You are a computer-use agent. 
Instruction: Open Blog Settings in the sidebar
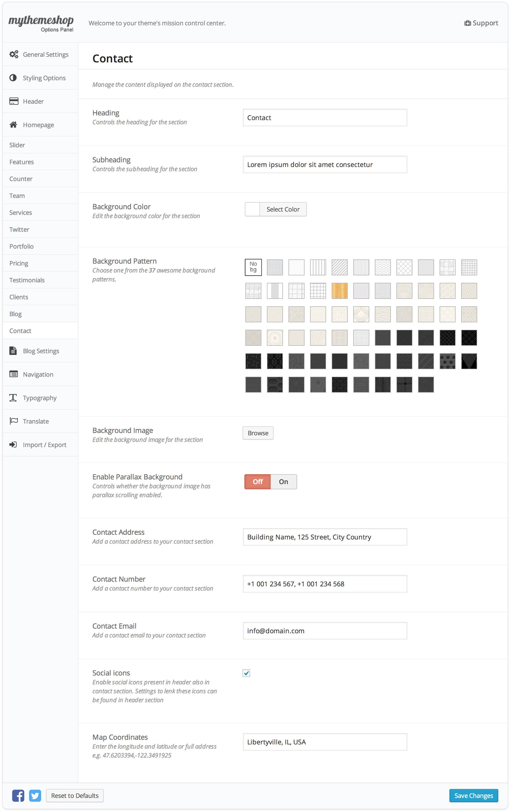[41, 351]
